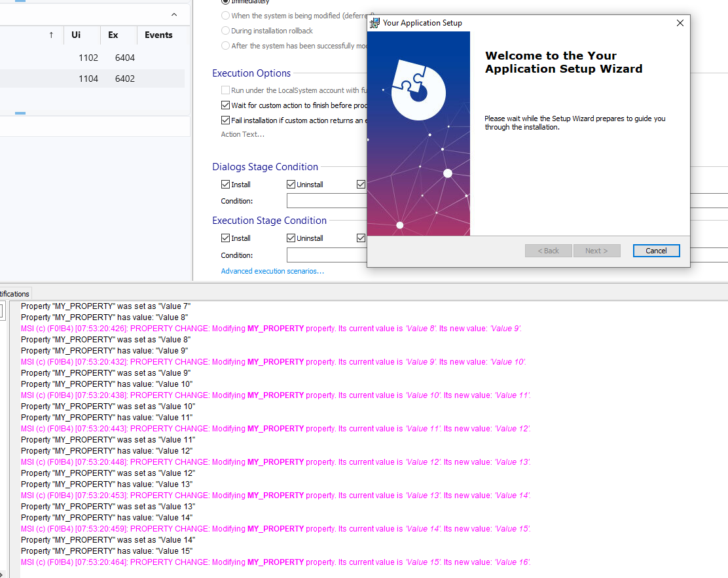Viewport: 728px width, 578px height.
Task: Select the table row with Ui 1104
Action: point(92,79)
